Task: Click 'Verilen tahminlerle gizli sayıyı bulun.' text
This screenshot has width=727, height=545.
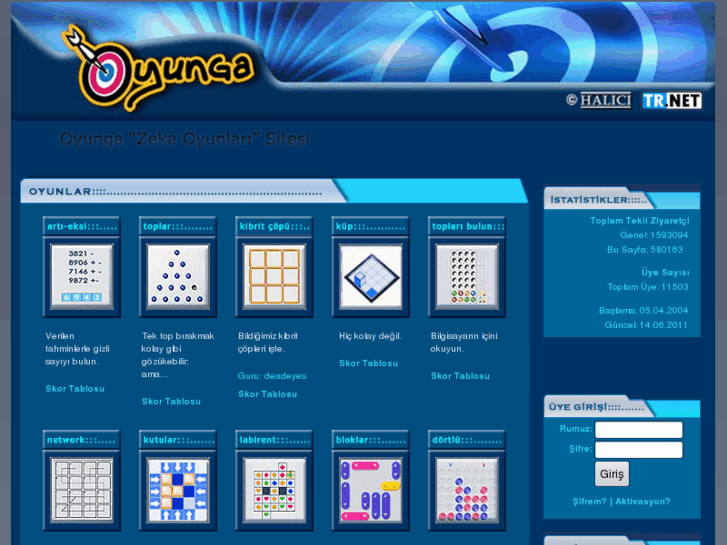Action: (77, 349)
